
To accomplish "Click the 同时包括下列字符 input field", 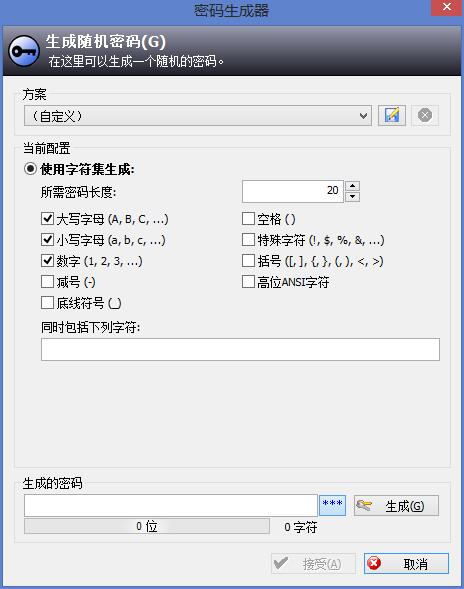I will (x=240, y=349).
